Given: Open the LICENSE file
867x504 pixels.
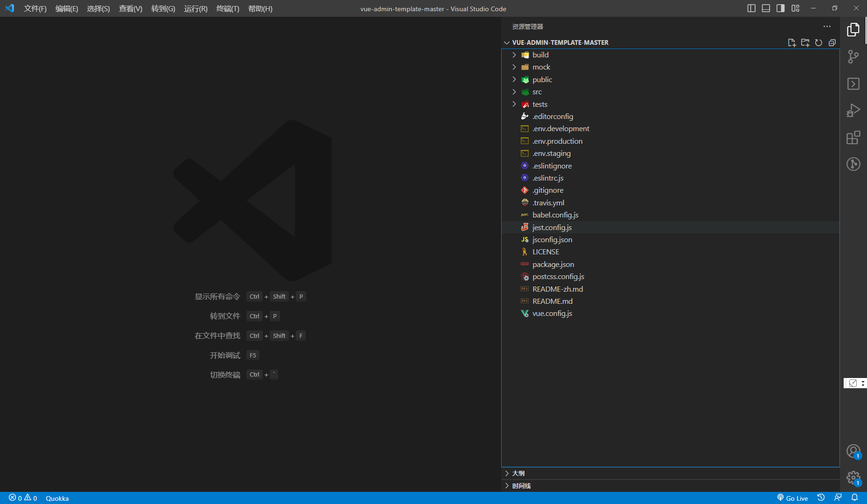Looking at the screenshot, I should (671, 252).
